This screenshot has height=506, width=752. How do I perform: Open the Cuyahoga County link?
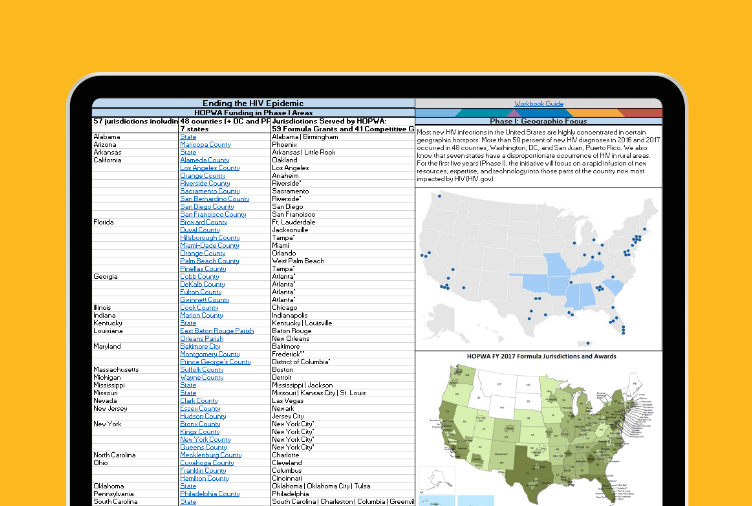[207, 463]
